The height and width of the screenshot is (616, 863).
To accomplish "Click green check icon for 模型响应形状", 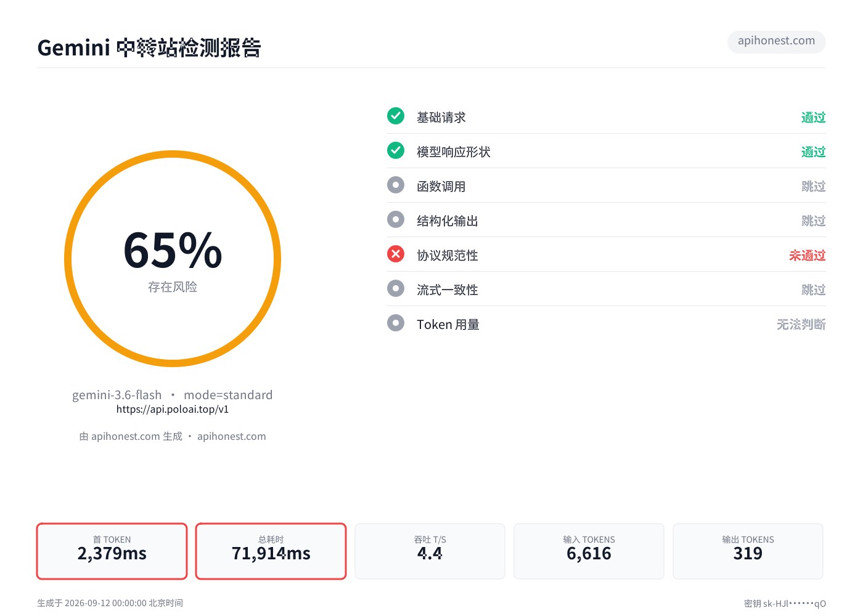I will pos(396,150).
